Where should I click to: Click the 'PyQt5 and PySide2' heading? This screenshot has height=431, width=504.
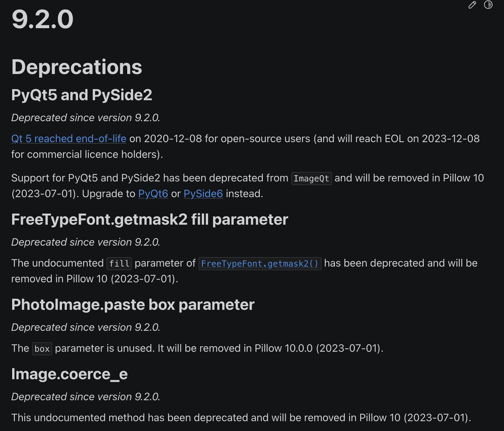82,95
